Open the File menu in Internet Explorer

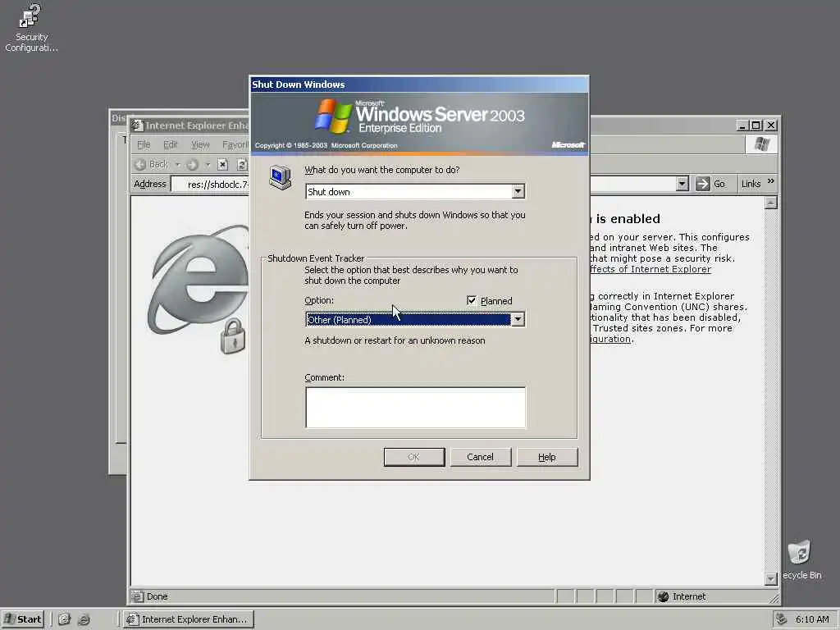(144, 144)
